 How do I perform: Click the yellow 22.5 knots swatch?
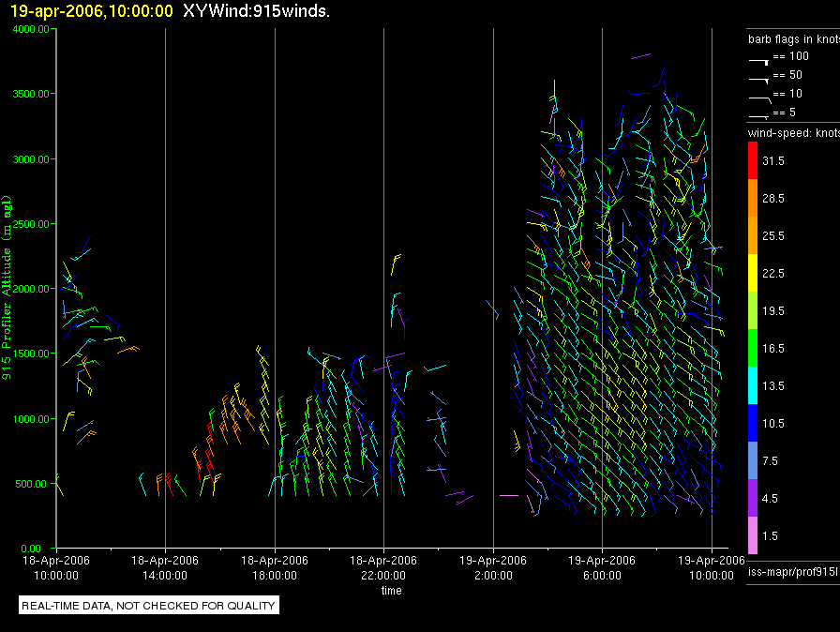(753, 273)
